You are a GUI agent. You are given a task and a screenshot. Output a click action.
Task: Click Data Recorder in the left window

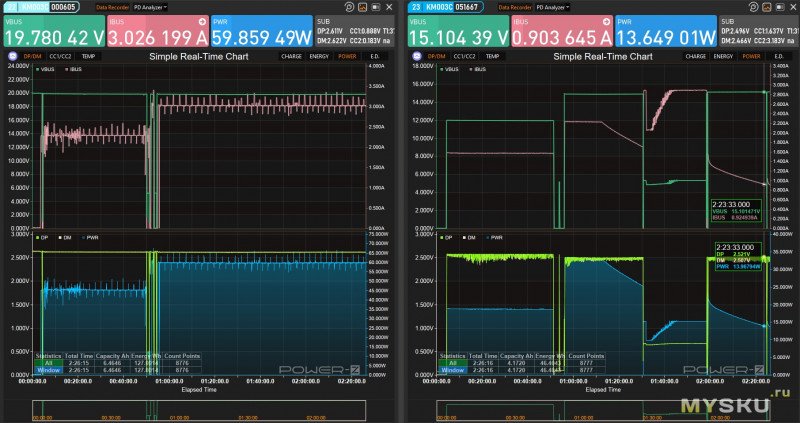pyautogui.click(x=110, y=6)
